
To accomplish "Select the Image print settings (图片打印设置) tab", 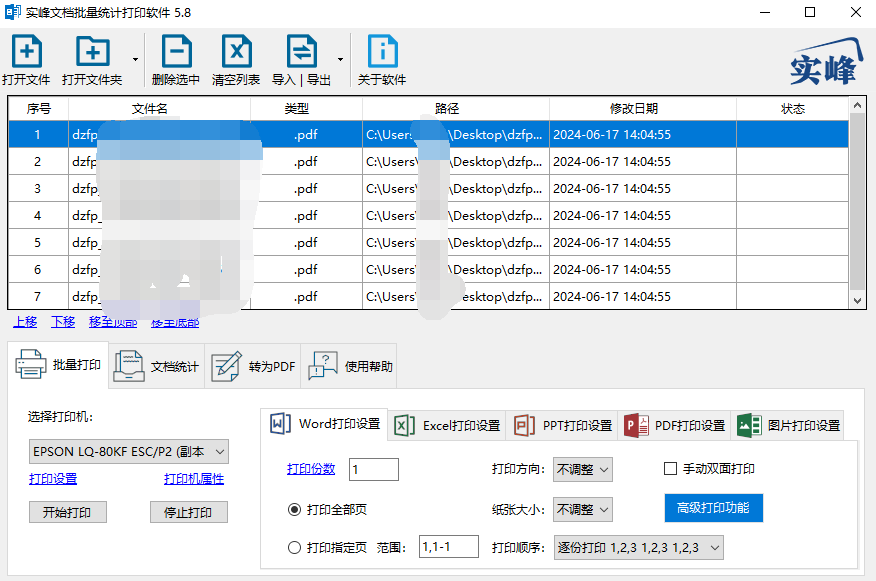I will (x=788, y=426).
